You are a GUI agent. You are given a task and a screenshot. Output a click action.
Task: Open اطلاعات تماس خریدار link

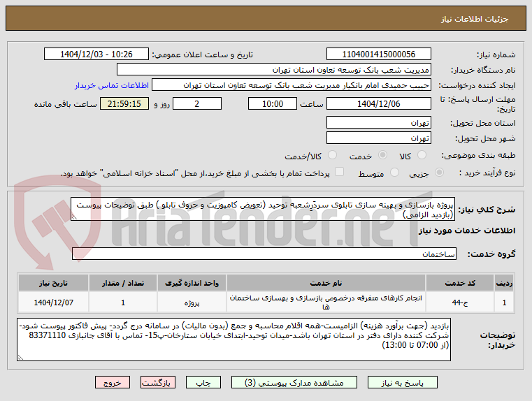112,85
